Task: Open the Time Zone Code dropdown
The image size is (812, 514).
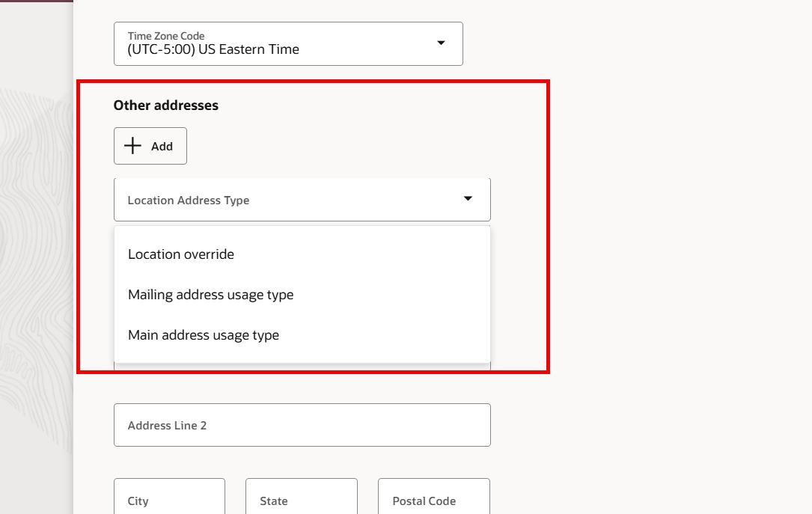Action: tap(288, 43)
